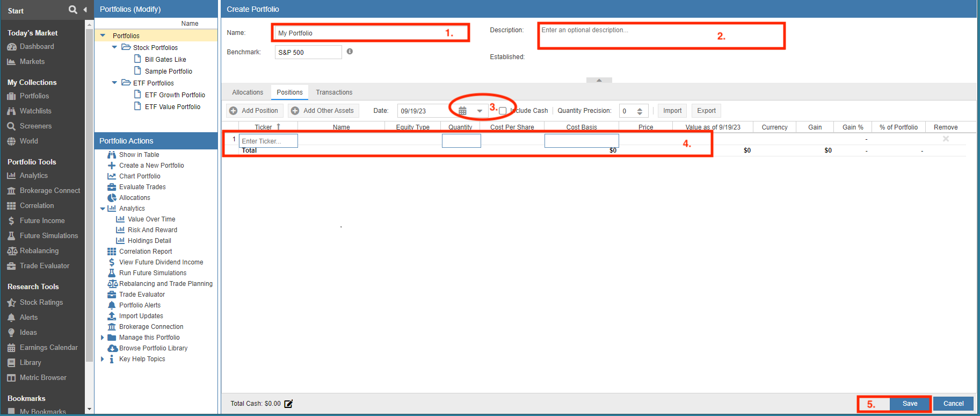Click the Export button
Viewport: 980px width, 416px height.
pos(706,111)
